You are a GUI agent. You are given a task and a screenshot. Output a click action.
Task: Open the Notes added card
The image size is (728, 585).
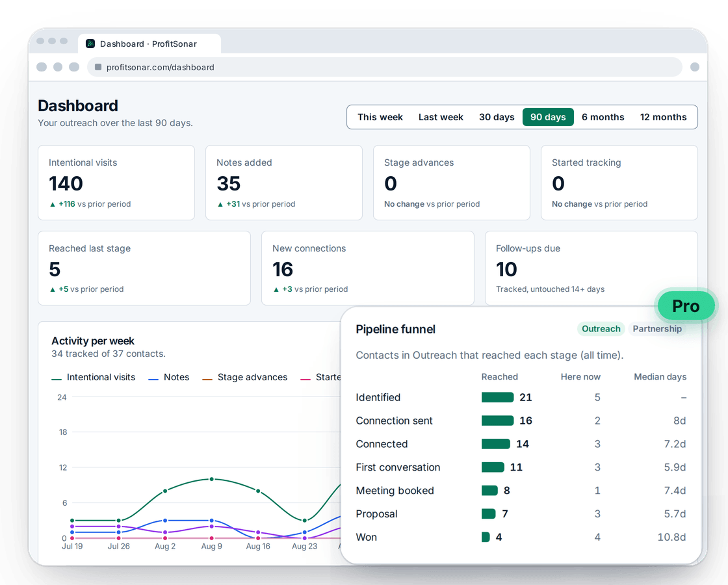pyautogui.click(x=283, y=183)
